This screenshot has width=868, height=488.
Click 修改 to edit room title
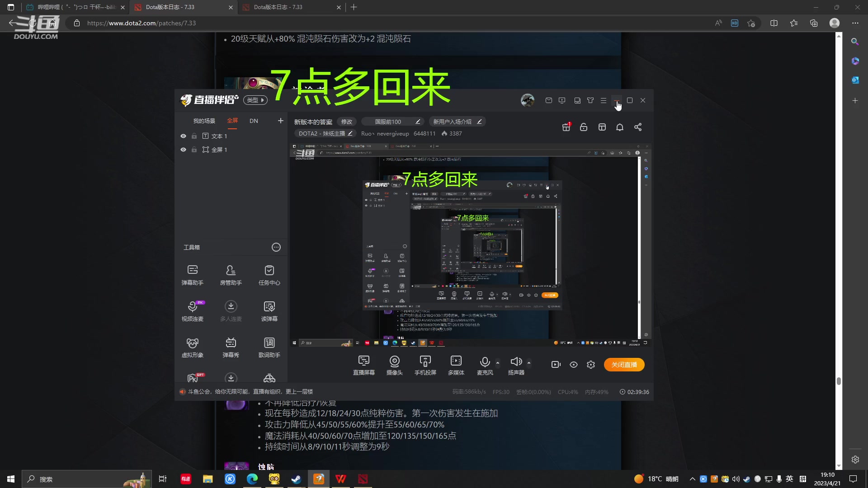347,122
